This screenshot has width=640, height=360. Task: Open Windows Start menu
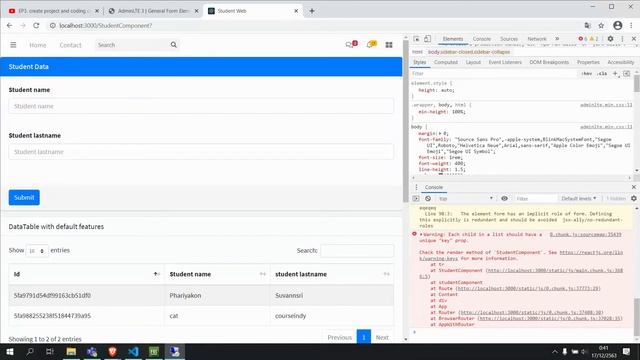10,351
